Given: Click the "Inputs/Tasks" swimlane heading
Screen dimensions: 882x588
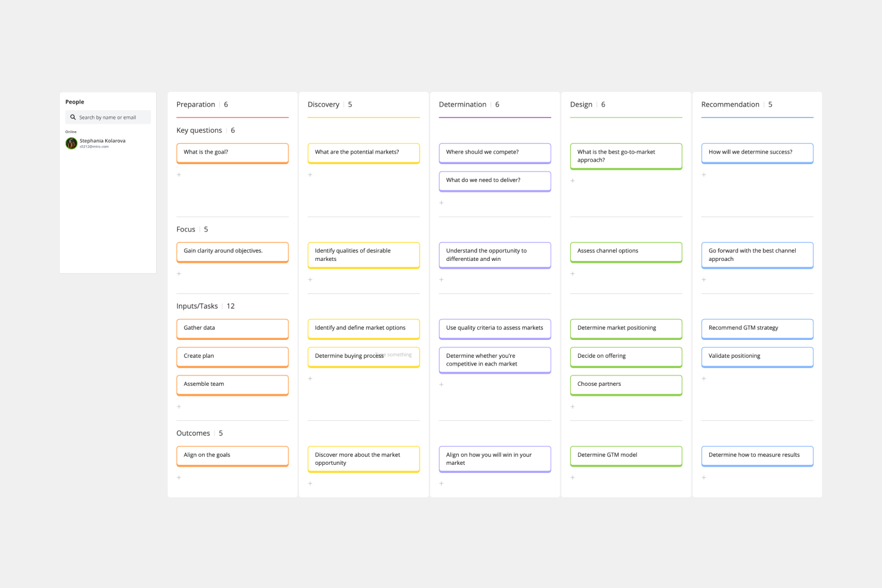Looking at the screenshot, I should [197, 306].
